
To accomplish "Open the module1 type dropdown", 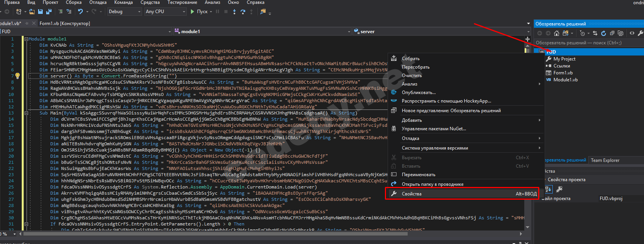I will (x=262, y=32).
